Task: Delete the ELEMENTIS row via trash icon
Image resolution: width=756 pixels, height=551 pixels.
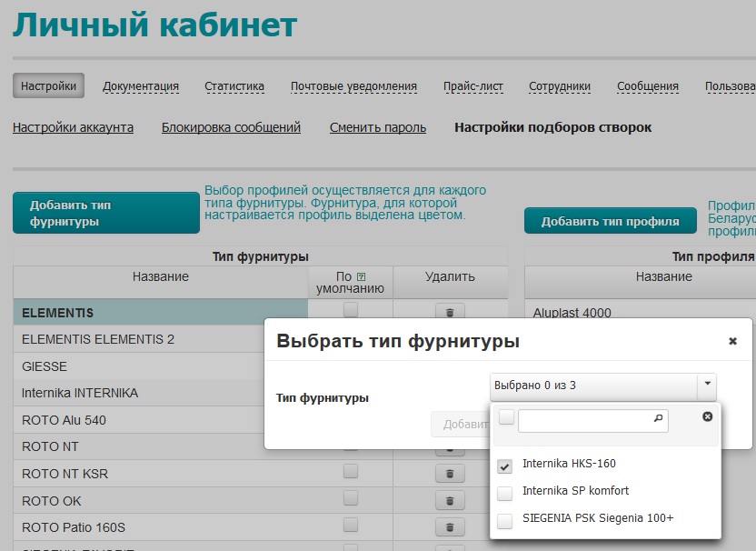Action: [x=449, y=312]
